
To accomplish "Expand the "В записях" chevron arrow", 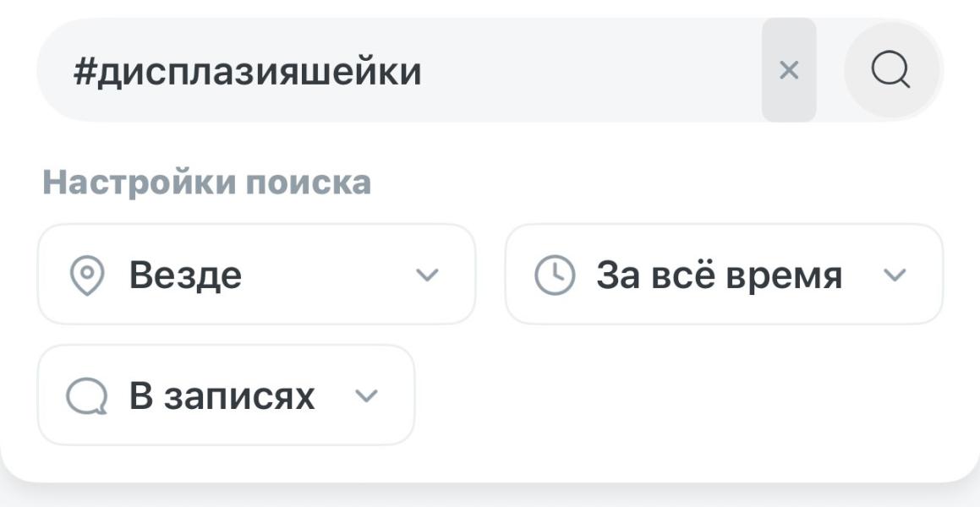I will pyautogui.click(x=366, y=395).
